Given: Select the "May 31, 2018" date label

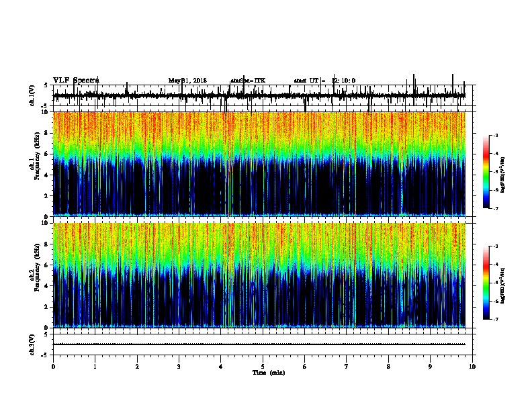Looking at the screenshot, I should click(x=187, y=81).
